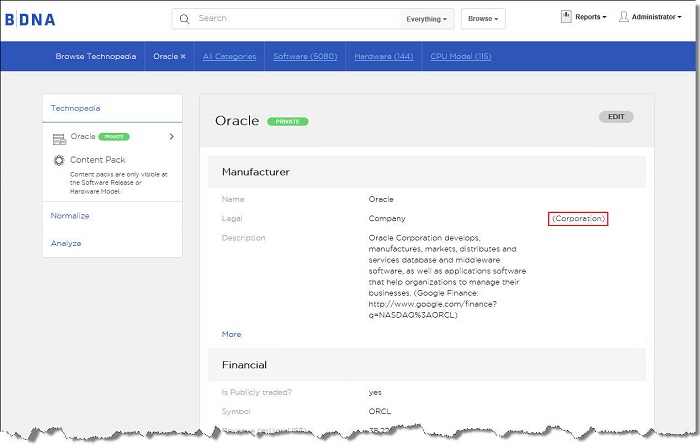Select the Legal value Company
Screen dimensions: 700x445
tap(387, 218)
